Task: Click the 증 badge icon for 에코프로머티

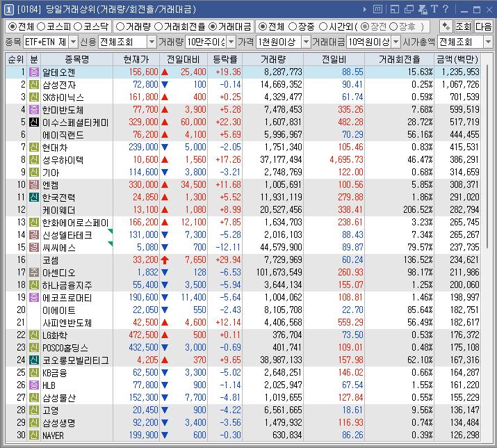Action: (34, 297)
